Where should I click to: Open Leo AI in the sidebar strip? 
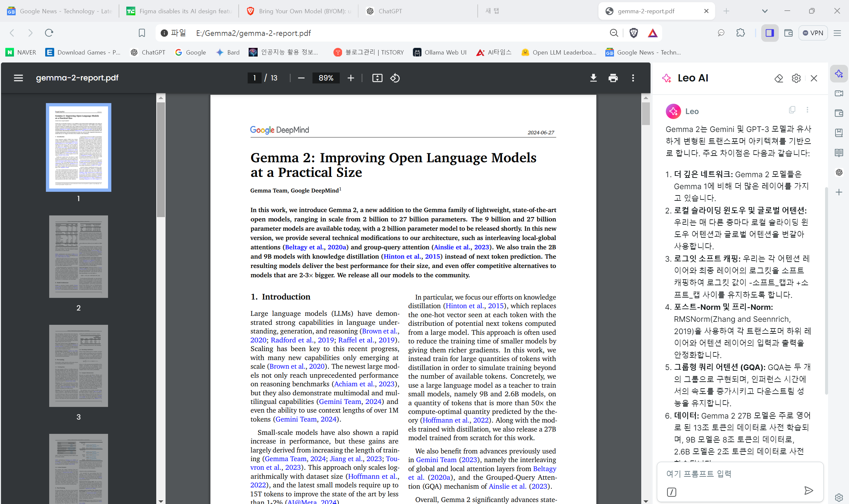(839, 74)
